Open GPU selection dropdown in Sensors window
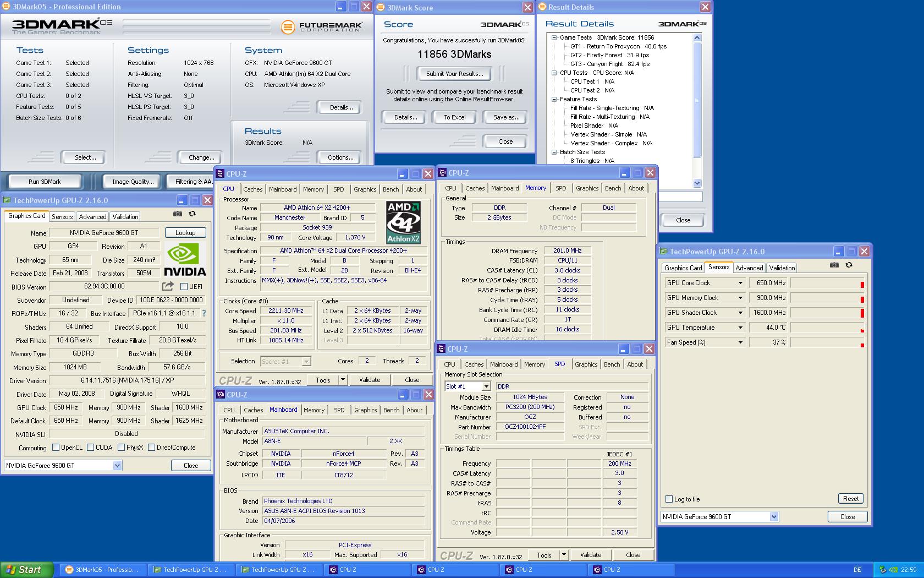 click(x=774, y=517)
